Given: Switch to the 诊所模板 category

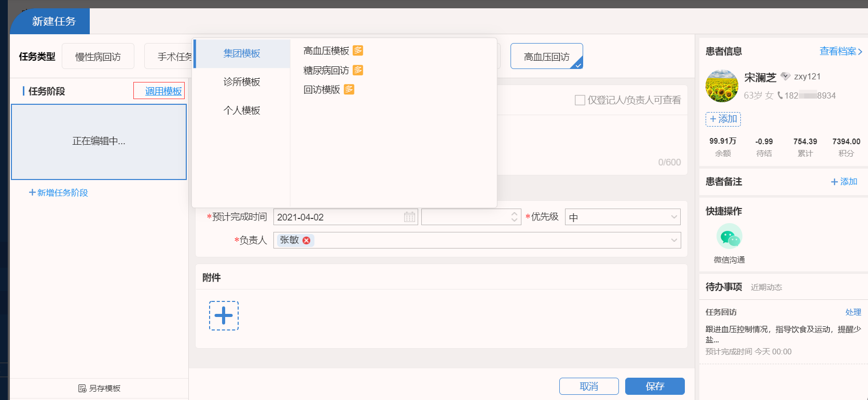Looking at the screenshot, I should coord(242,82).
